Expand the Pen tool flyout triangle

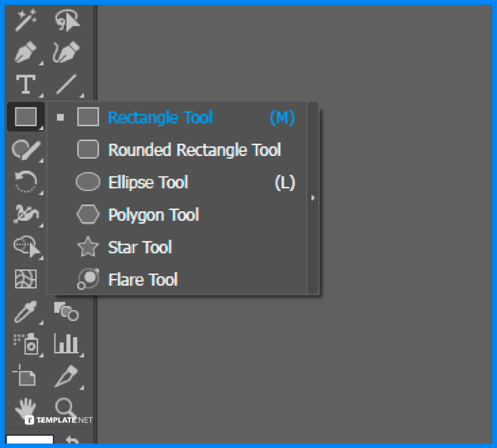click(x=41, y=64)
